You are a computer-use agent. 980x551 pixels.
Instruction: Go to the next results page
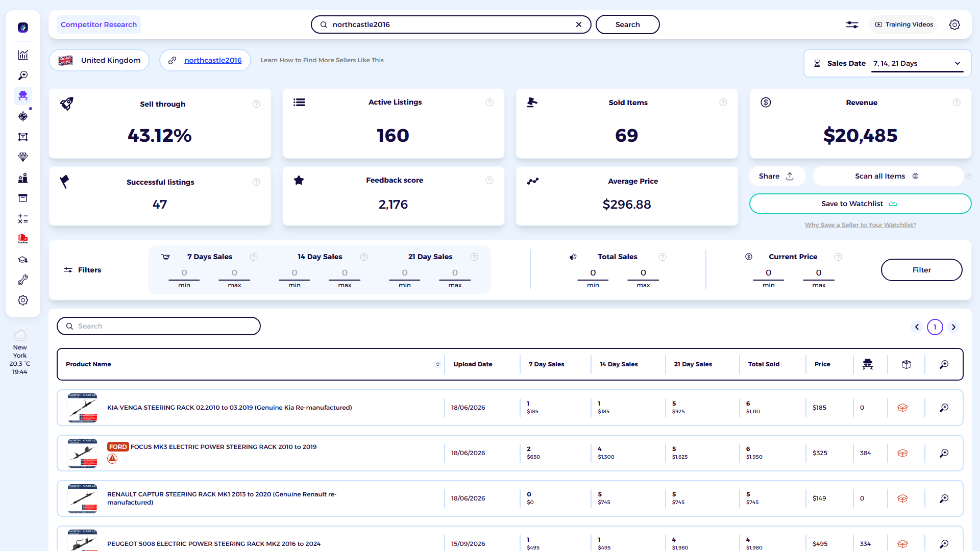coord(953,327)
